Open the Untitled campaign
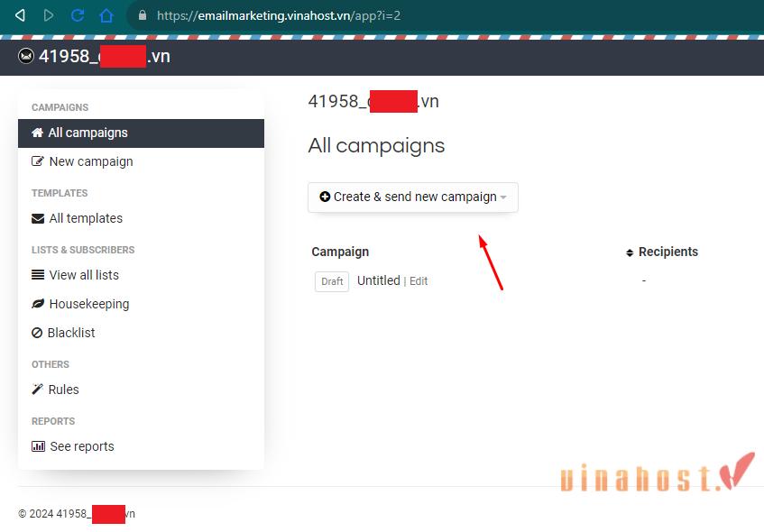This screenshot has height=532, width=764. coord(379,280)
